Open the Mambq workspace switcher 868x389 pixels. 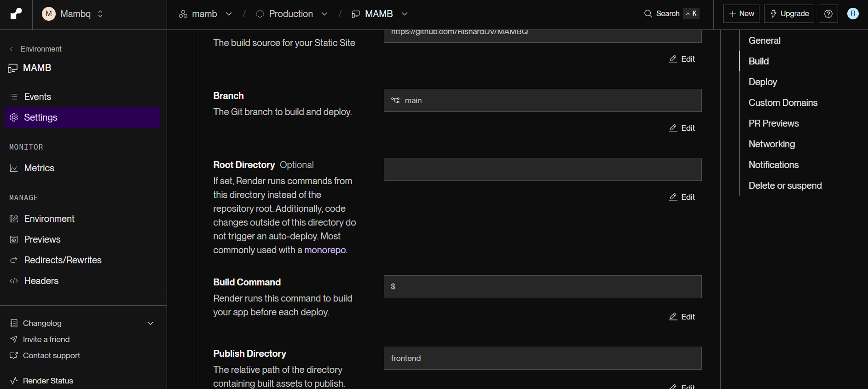click(73, 14)
